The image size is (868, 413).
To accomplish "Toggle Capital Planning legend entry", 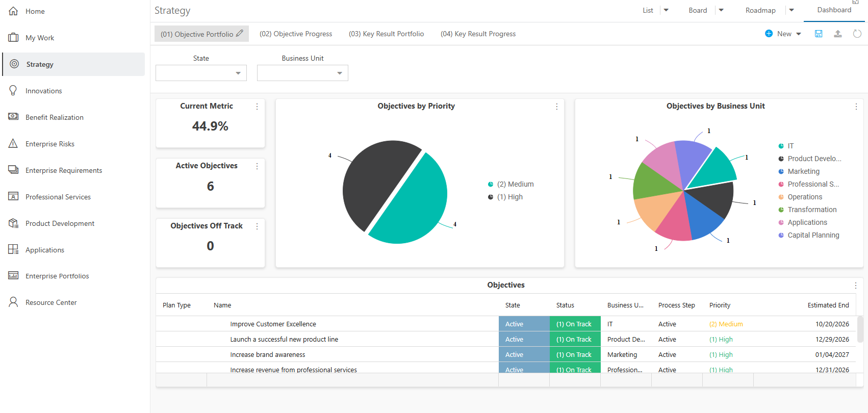I will tap(808, 235).
